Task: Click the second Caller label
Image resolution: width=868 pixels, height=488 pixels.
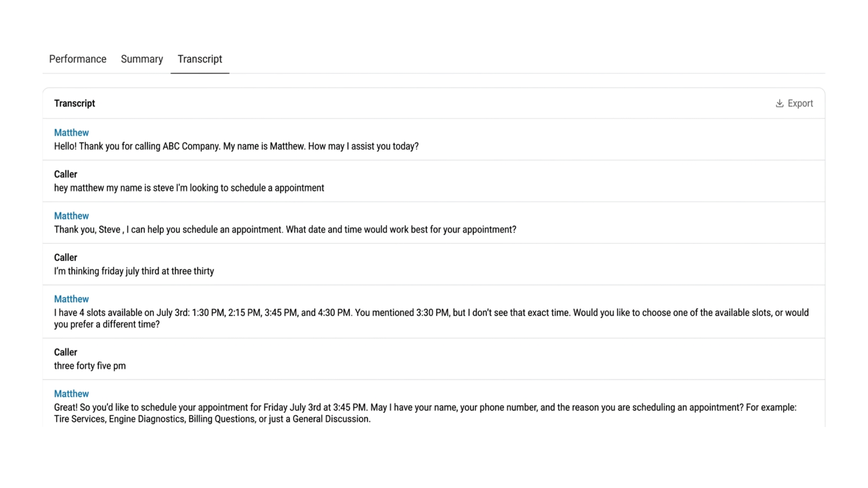Action: pyautogui.click(x=66, y=258)
